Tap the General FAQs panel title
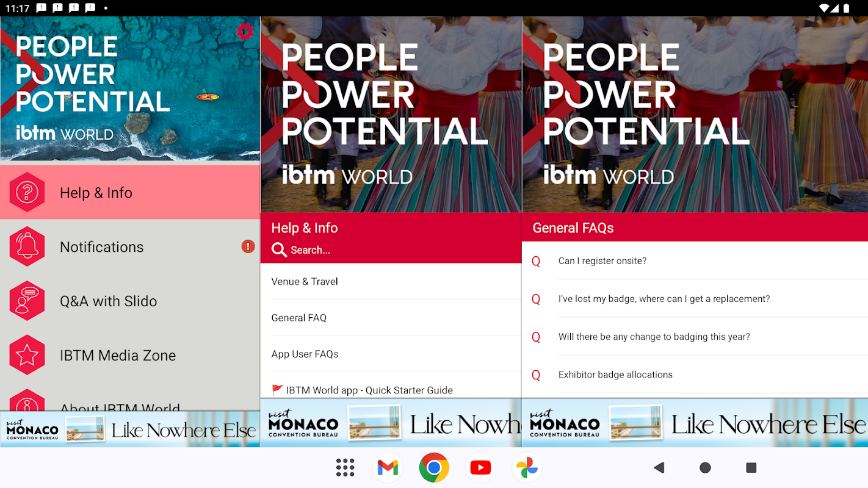 point(573,228)
